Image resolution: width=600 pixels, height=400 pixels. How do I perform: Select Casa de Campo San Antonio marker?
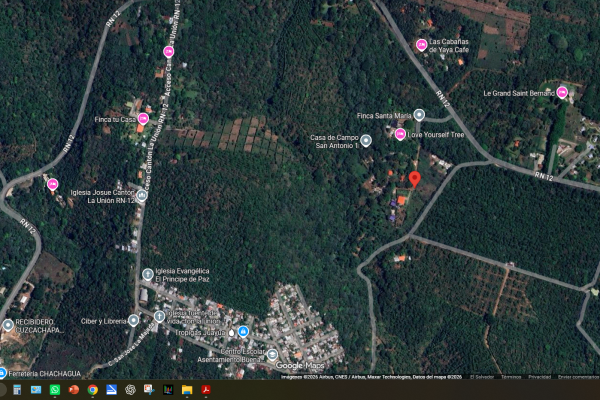pyautogui.click(x=366, y=140)
